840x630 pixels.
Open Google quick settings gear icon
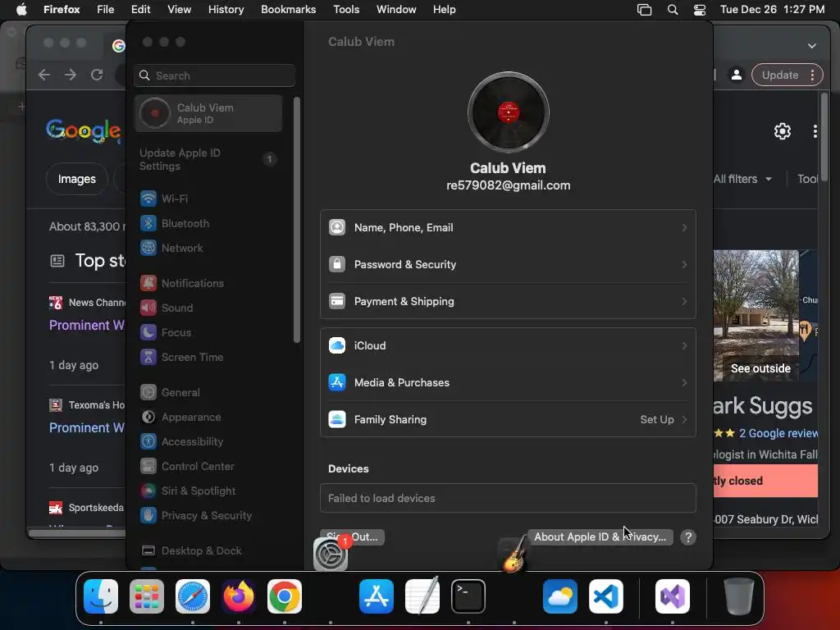click(782, 131)
